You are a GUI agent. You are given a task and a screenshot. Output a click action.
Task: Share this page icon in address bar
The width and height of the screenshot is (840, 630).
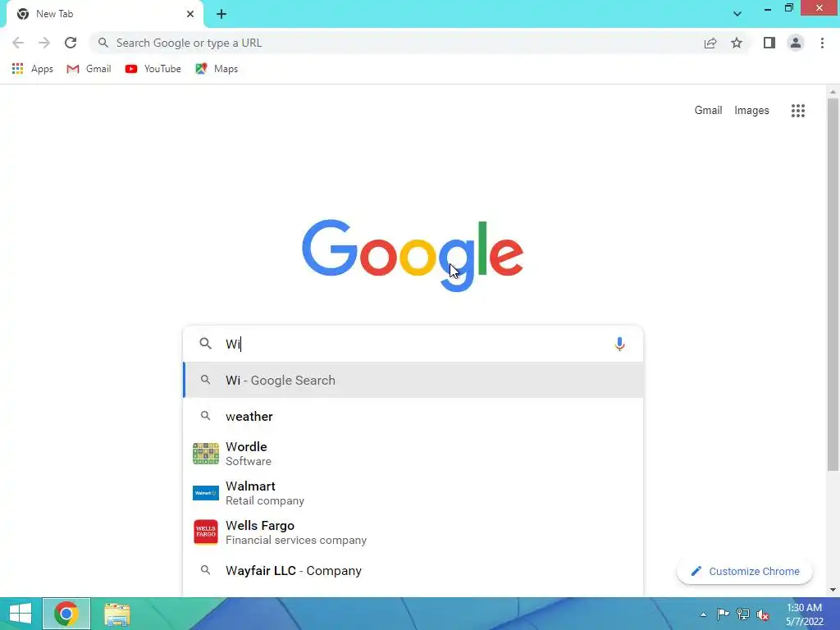point(710,43)
